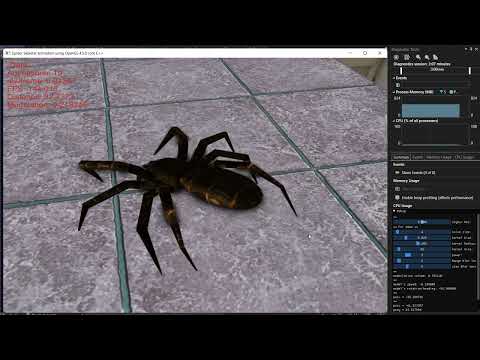Click second toolbar icon beside the gear
Image resolution: width=480 pixels, height=360 pixels.
[407, 57]
